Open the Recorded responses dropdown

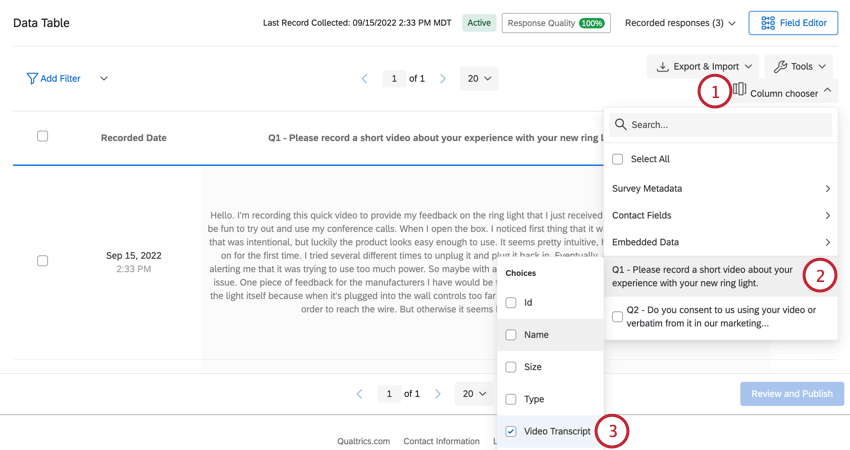pyautogui.click(x=680, y=23)
